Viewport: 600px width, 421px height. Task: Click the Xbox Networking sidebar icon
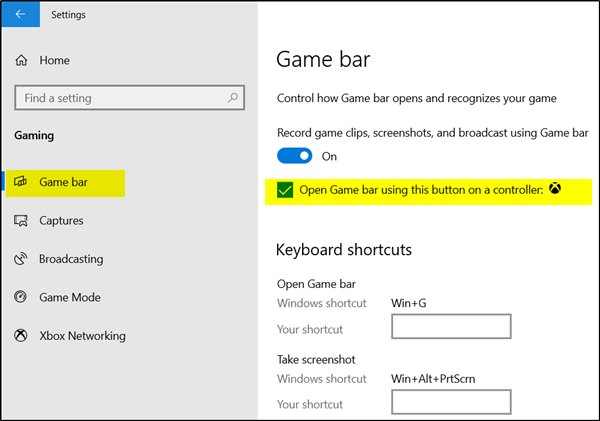point(21,335)
